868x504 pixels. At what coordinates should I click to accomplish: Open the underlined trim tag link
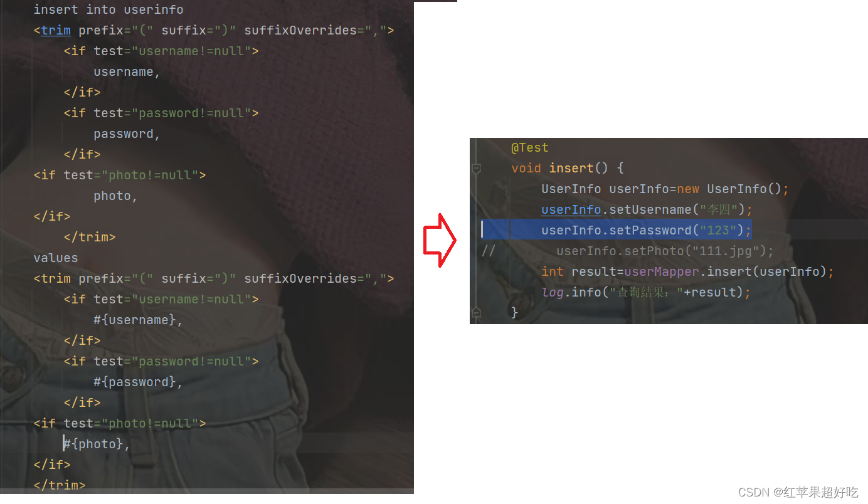click(x=56, y=30)
